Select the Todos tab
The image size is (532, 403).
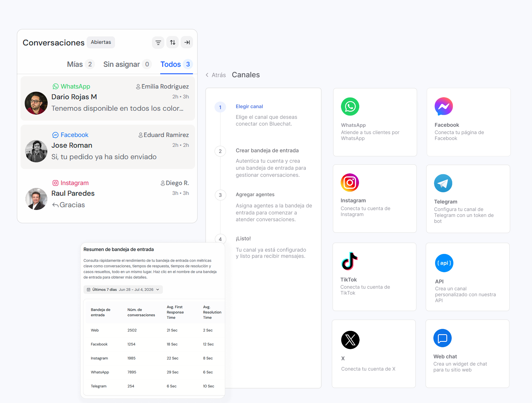point(176,64)
